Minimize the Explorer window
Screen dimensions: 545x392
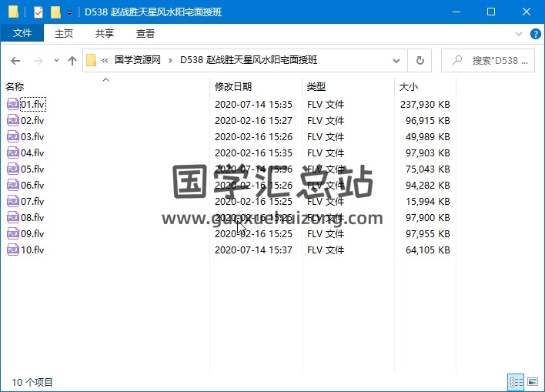(x=456, y=12)
